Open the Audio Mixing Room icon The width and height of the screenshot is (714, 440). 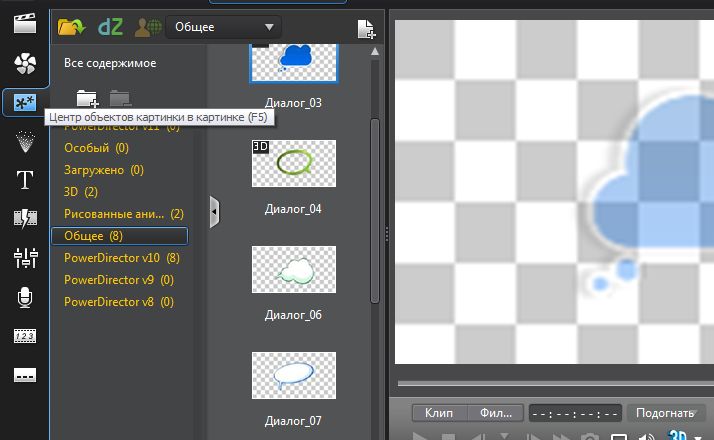[24, 258]
